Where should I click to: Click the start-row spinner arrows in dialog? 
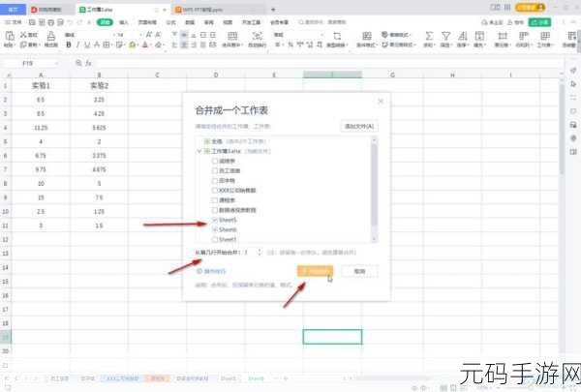pyautogui.click(x=259, y=253)
